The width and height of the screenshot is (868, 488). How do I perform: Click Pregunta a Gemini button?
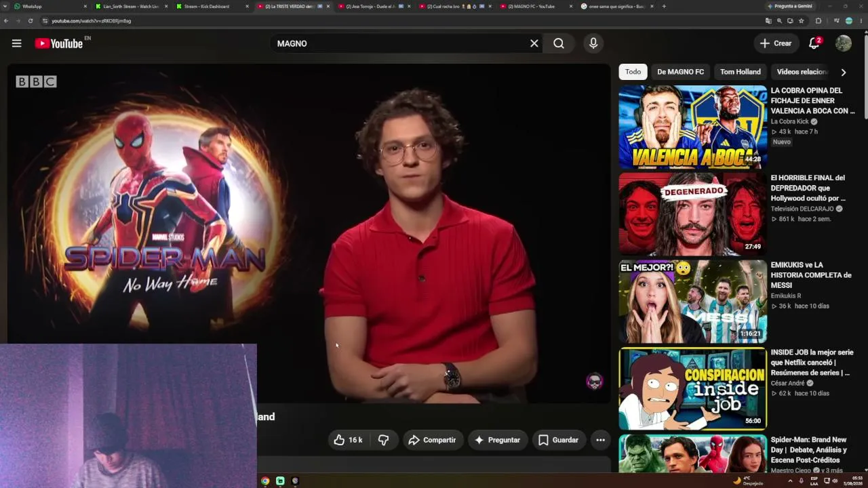click(x=790, y=6)
